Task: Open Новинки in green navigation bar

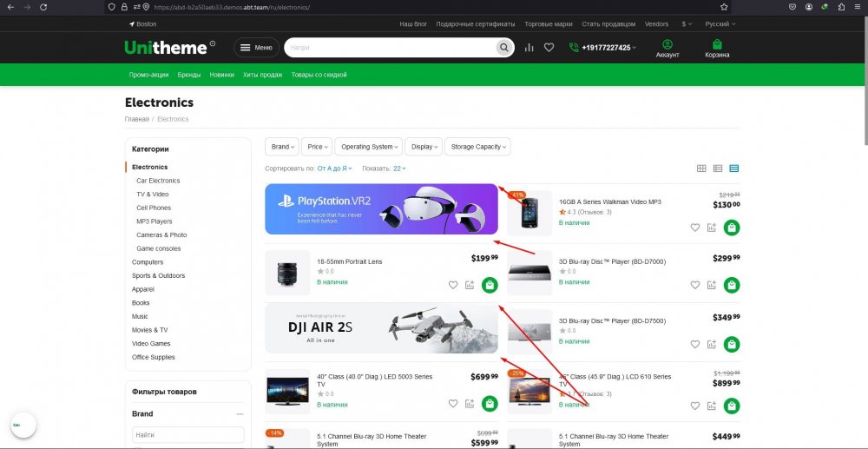Action: 221,75
